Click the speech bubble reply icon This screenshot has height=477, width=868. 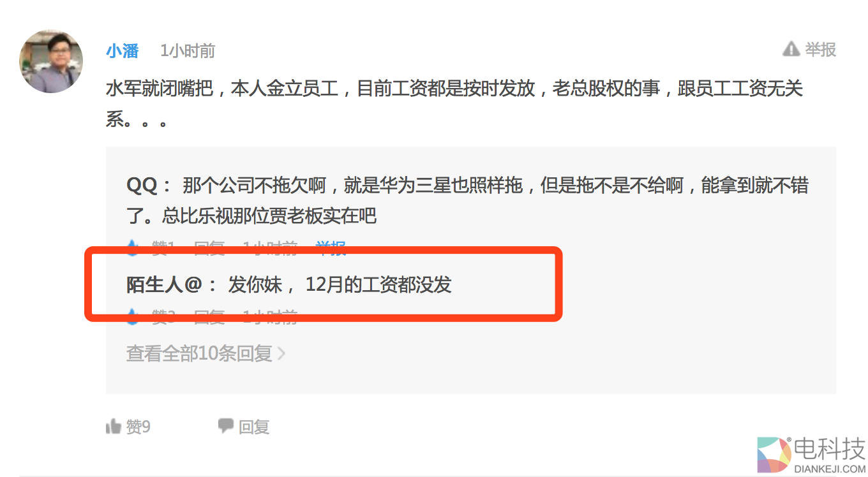pyautogui.click(x=225, y=425)
